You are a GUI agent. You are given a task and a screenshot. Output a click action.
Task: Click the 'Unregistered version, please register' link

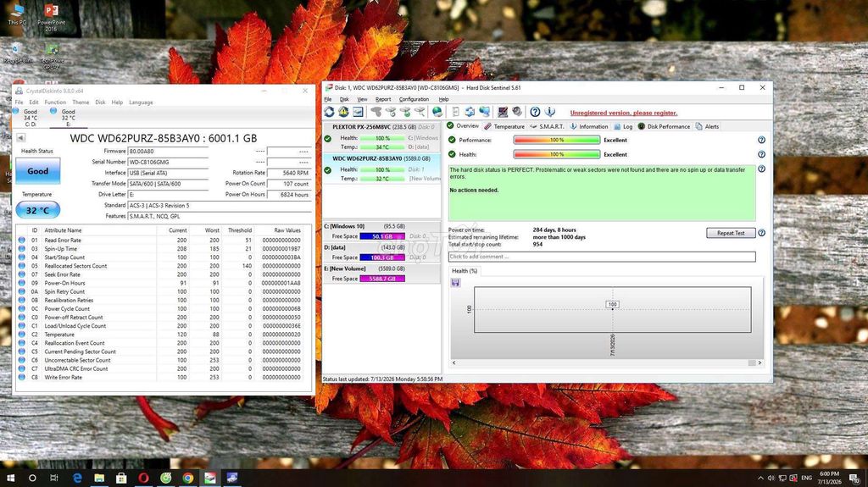click(x=623, y=113)
